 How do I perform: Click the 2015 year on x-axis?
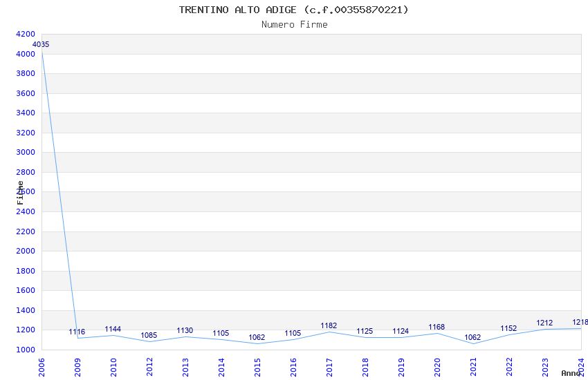click(x=257, y=368)
